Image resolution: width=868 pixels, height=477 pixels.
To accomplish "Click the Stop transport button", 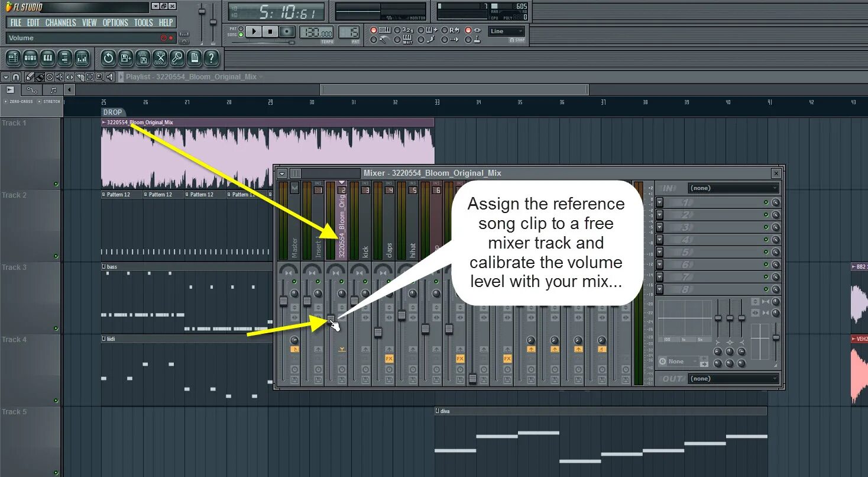I will 270,31.
